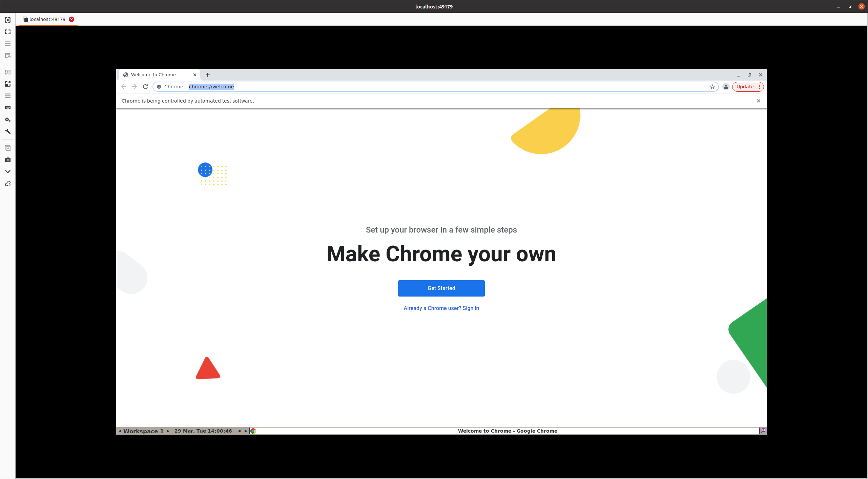
Task: Open the scaling options menu below scaled mode icon
Action: coord(8,96)
